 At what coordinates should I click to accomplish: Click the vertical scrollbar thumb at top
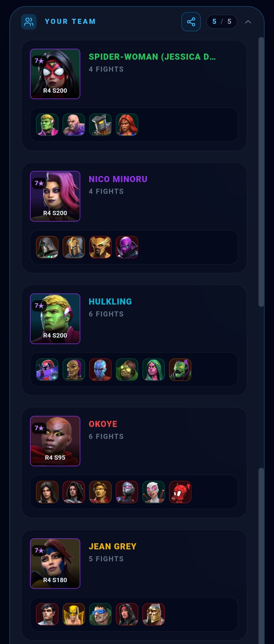261,172
